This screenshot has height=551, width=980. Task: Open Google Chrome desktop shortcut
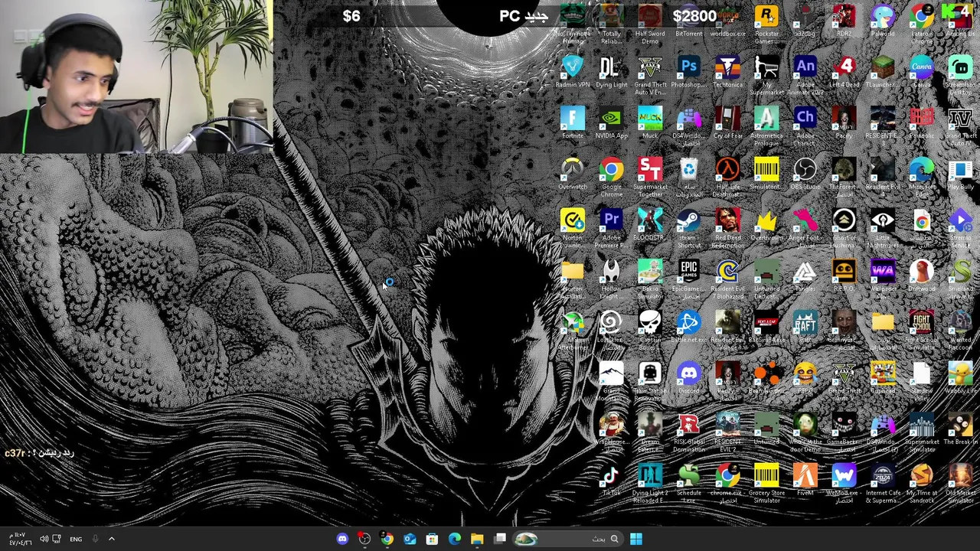[611, 178]
